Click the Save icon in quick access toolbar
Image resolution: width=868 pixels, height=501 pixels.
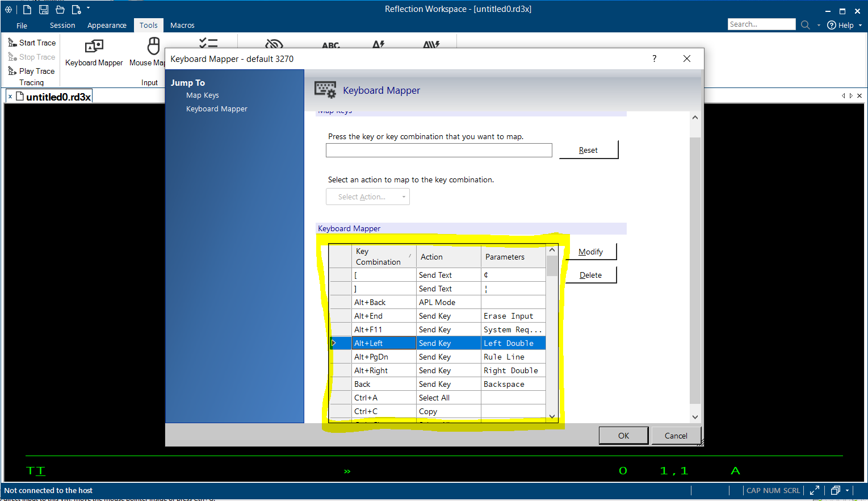44,10
